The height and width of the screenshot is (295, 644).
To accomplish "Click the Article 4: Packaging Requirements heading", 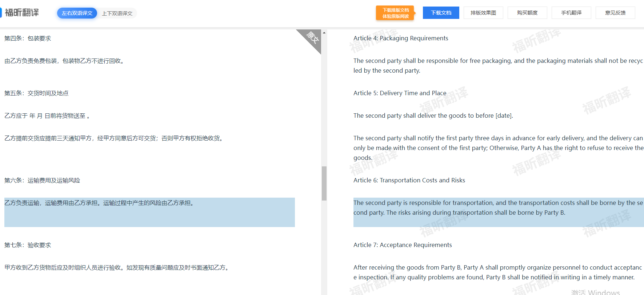I will point(401,38).
